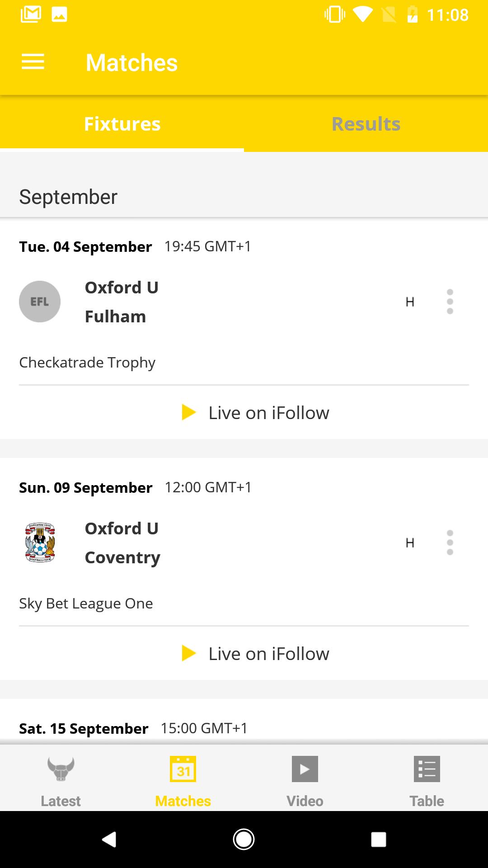Tap the Coventry City club crest

click(40, 542)
